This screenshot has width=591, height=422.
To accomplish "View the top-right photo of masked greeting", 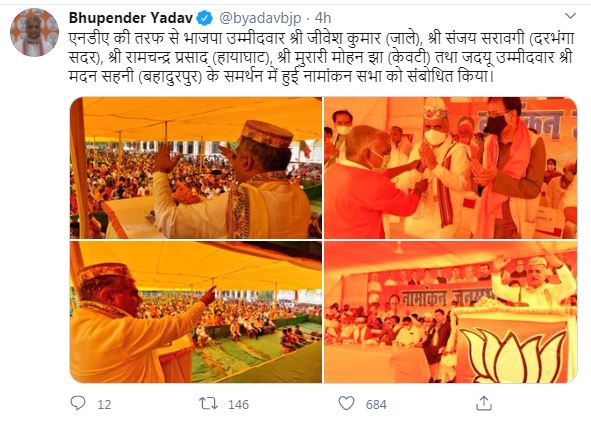I will click(450, 168).
